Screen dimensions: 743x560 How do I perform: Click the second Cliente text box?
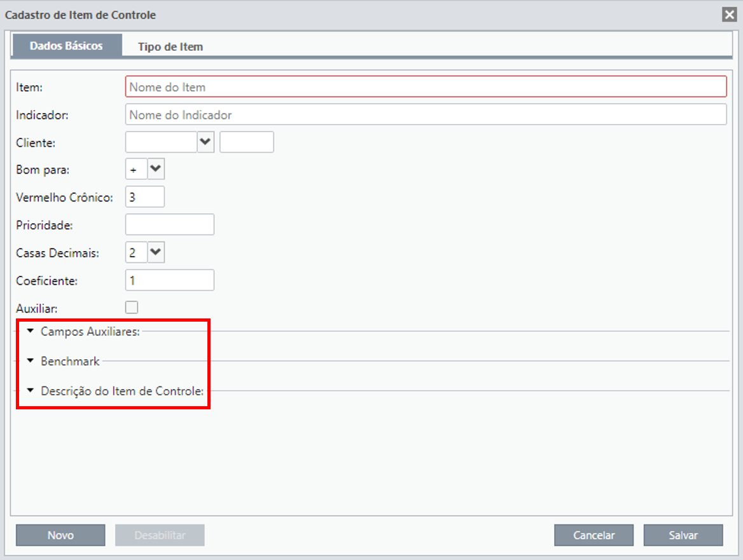pyautogui.click(x=247, y=142)
